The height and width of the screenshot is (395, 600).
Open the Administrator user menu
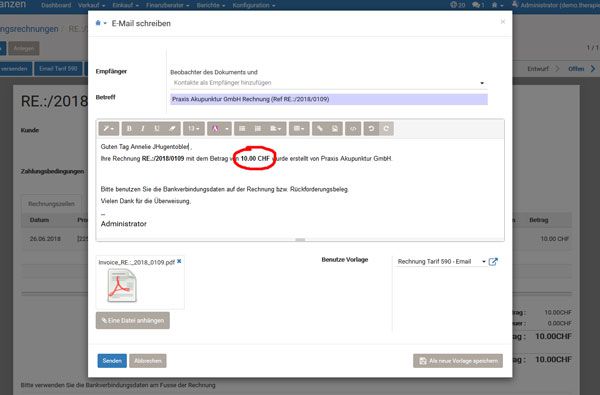556,5
